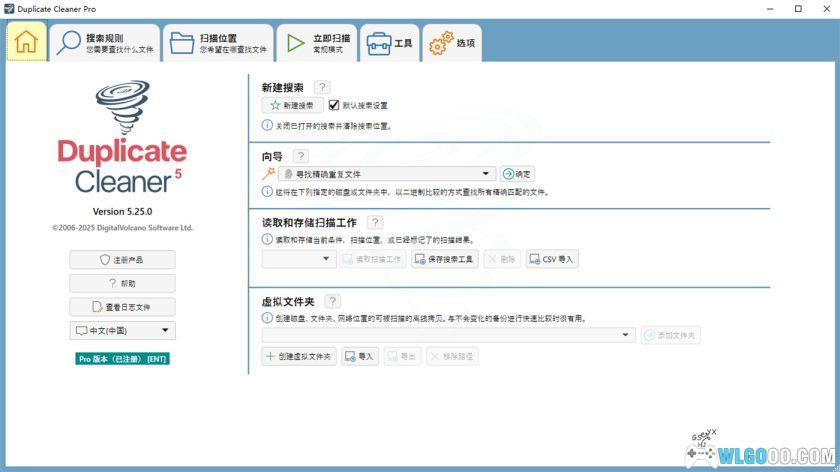Click the virtual folder 导入 button
The image size is (840, 472).
coord(360,356)
